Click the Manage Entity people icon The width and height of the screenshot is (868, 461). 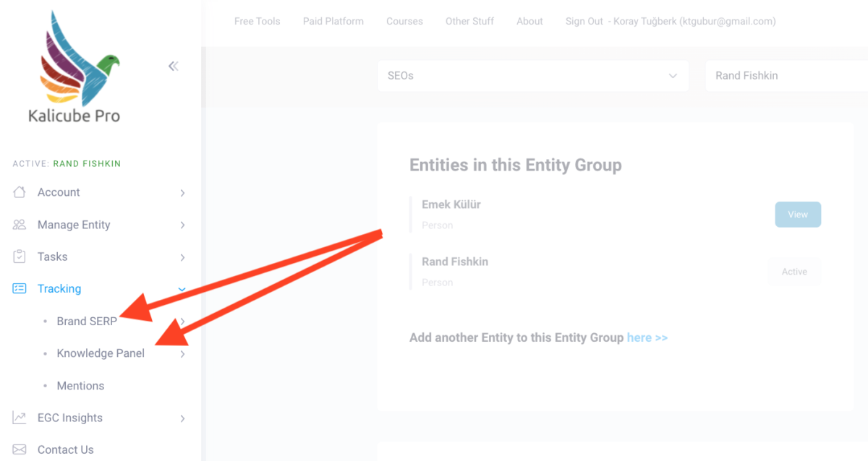click(x=20, y=225)
